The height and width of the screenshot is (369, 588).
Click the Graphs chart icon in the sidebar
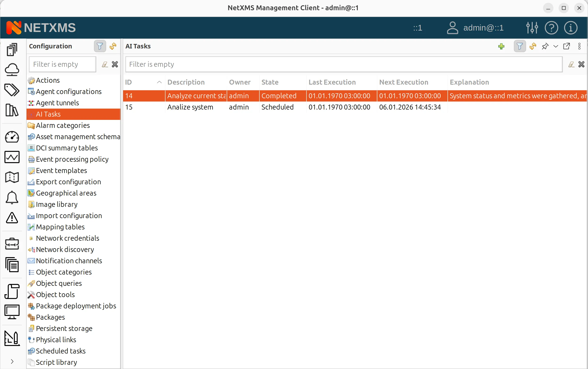[x=12, y=157]
